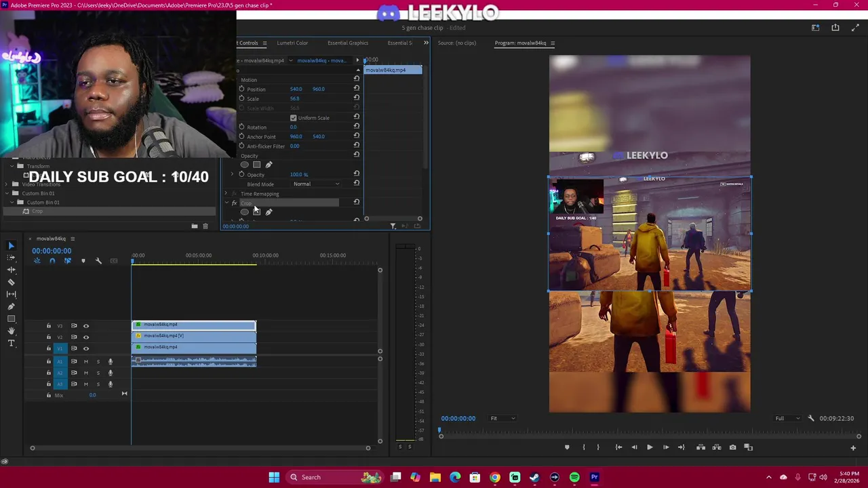Screen dimensions: 868x488
Task: Select the Selection tool arrow
Action: 11,246
